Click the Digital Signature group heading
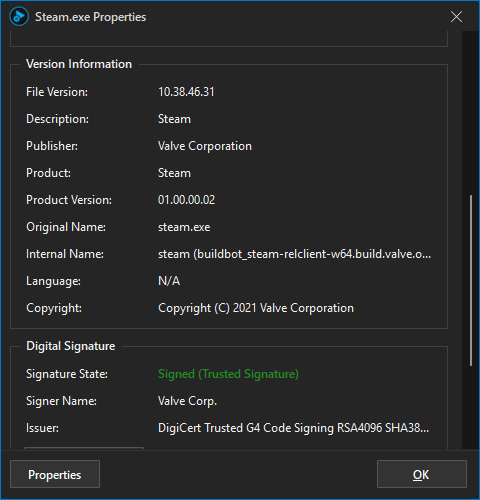 click(x=71, y=346)
